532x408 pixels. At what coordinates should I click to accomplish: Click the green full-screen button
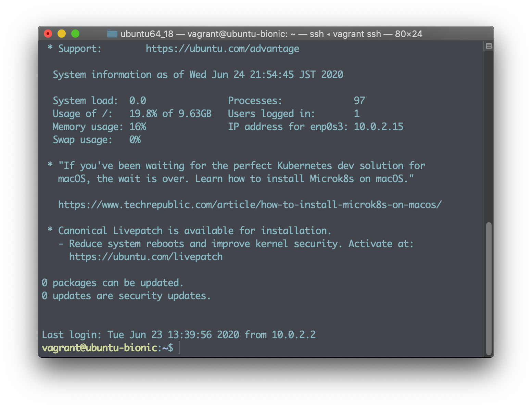click(75, 34)
